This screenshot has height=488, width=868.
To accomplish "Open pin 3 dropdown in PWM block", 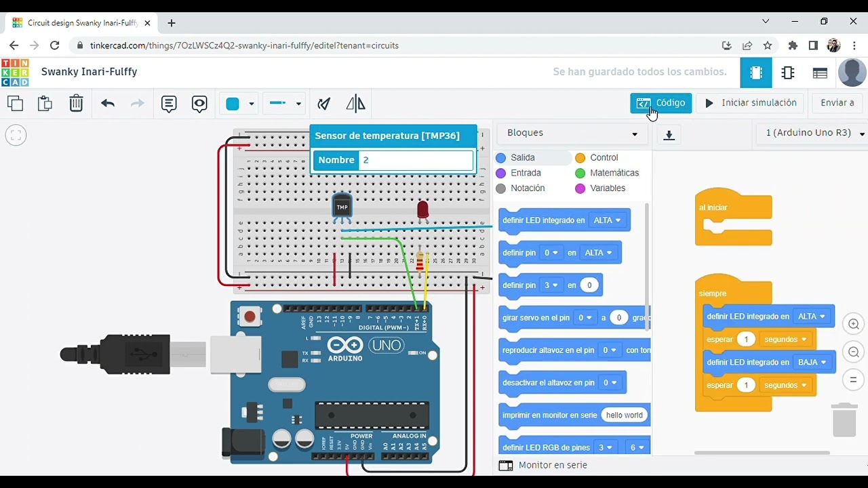I will 551,285.
